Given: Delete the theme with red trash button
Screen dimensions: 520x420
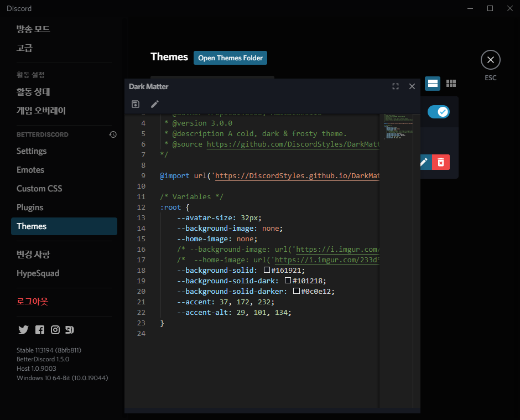Looking at the screenshot, I should [x=441, y=162].
